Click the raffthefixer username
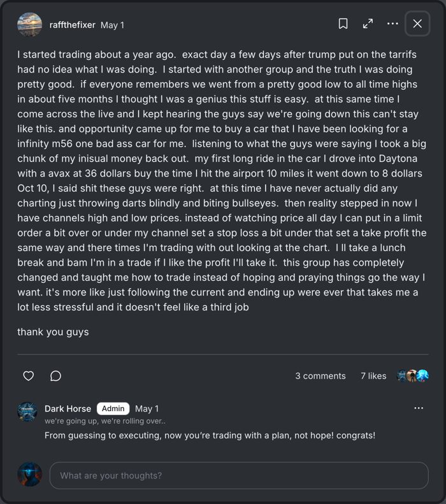This screenshot has height=504, width=446. (72, 25)
